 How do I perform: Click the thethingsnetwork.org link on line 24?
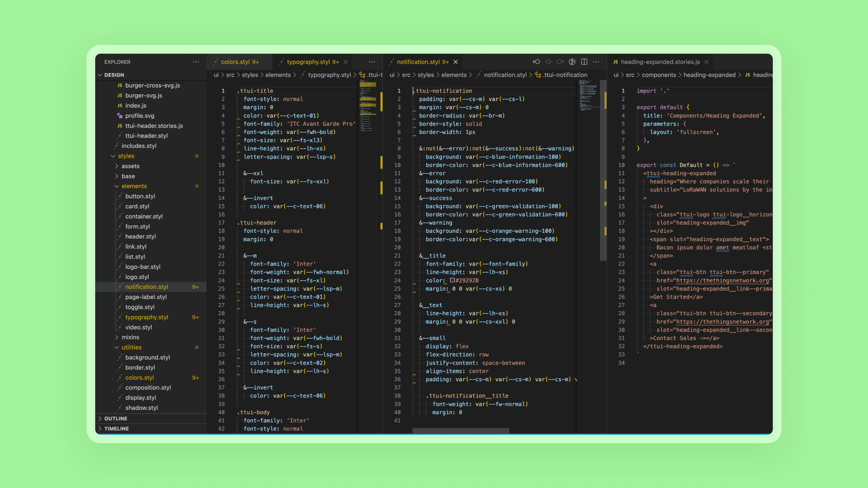722,281
